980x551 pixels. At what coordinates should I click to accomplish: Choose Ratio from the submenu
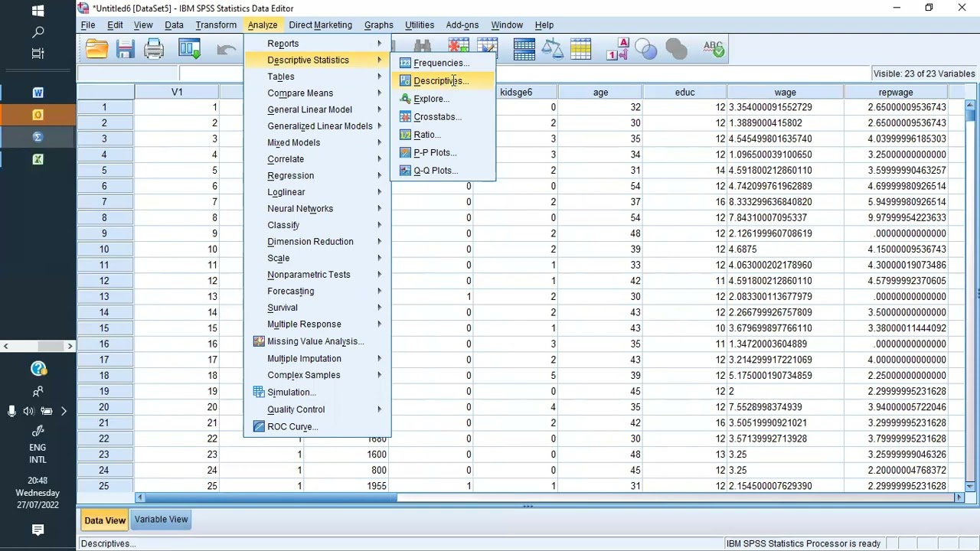tap(443, 135)
